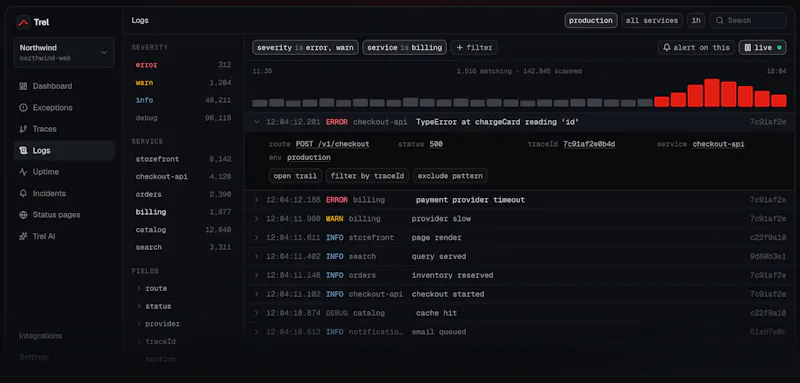Go to Traces in sidebar

click(x=64, y=129)
